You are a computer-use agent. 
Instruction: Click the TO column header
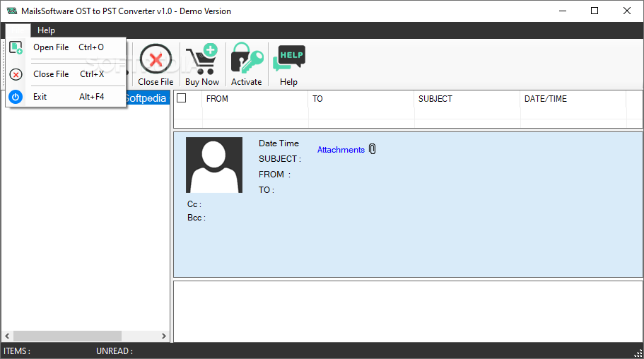(361, 99)
